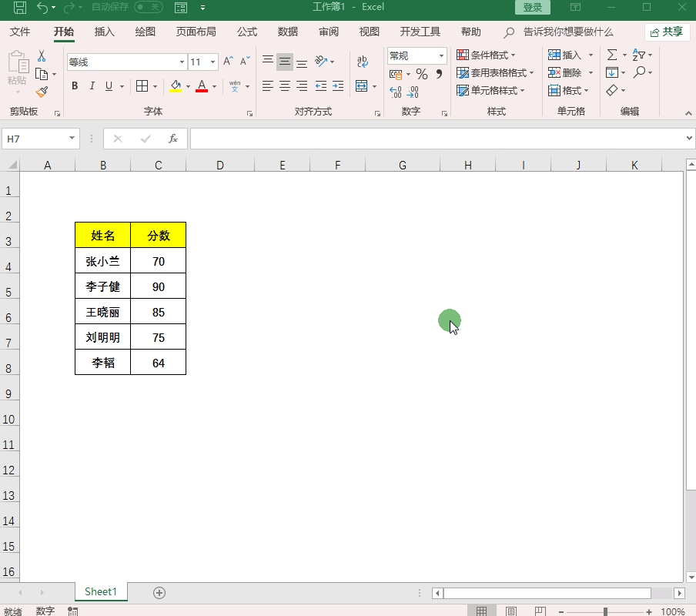Click the Copy icon in clipboard group
This screenshot has width=696, height=616.
click(x=42, y=74)
